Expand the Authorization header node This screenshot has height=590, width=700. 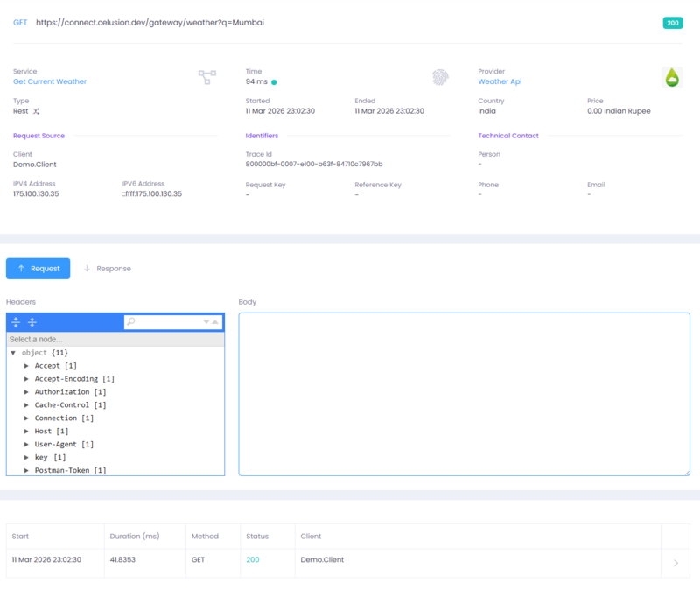pyautogui.click(x=26, y=391)
